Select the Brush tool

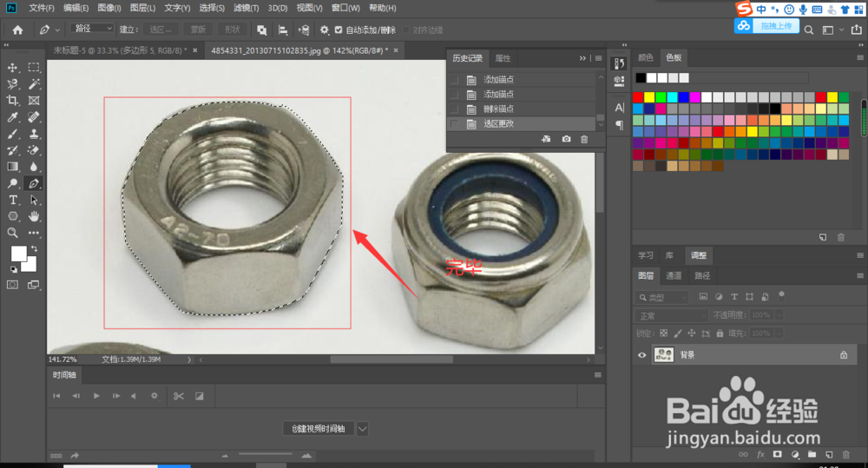pos(12,134)
